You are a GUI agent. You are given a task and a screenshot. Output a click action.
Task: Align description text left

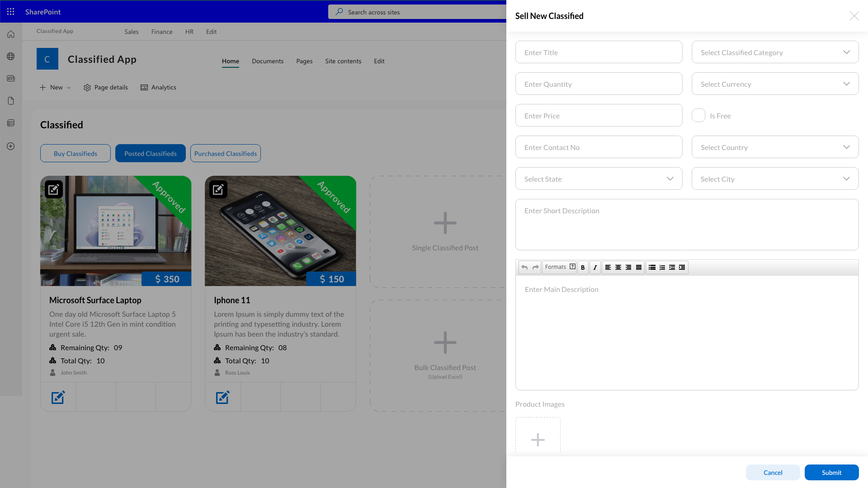point(608,267)
